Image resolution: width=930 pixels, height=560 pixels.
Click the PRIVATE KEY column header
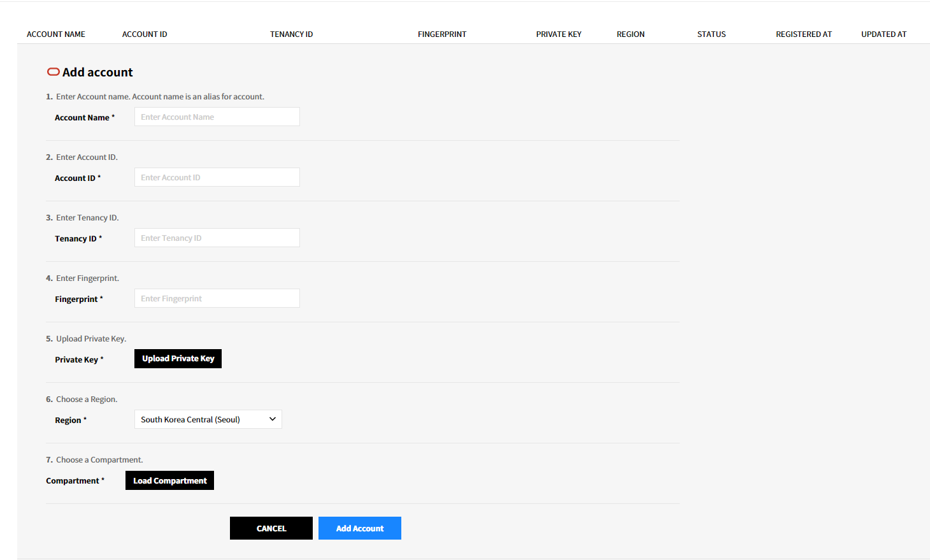coord(559,34)
